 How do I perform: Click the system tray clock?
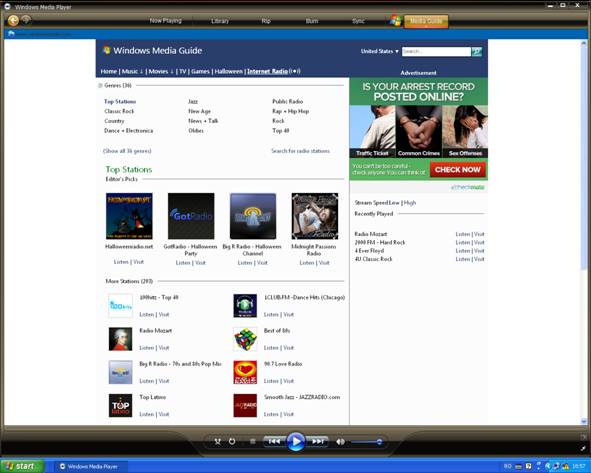coord(579,467)
